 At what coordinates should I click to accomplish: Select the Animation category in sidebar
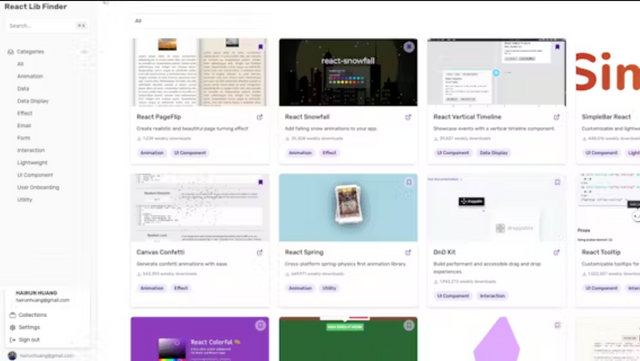pos(30,76)
